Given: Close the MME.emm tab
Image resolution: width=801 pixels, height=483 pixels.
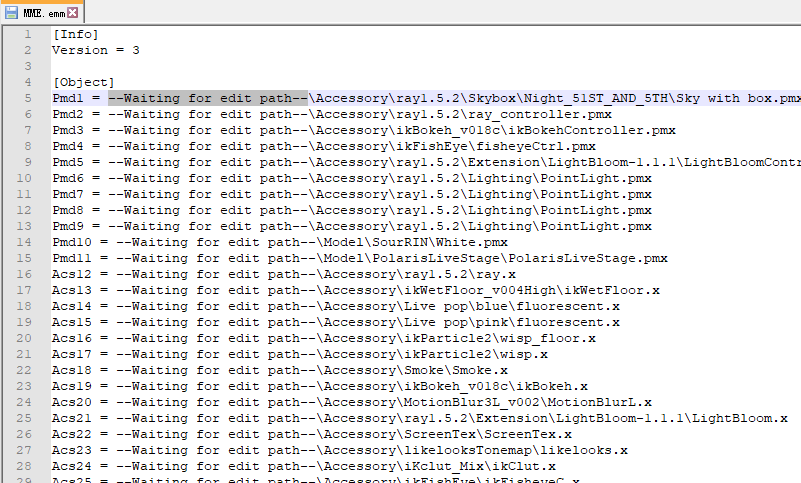Looking at the screenshot, I should click(73, 13).
